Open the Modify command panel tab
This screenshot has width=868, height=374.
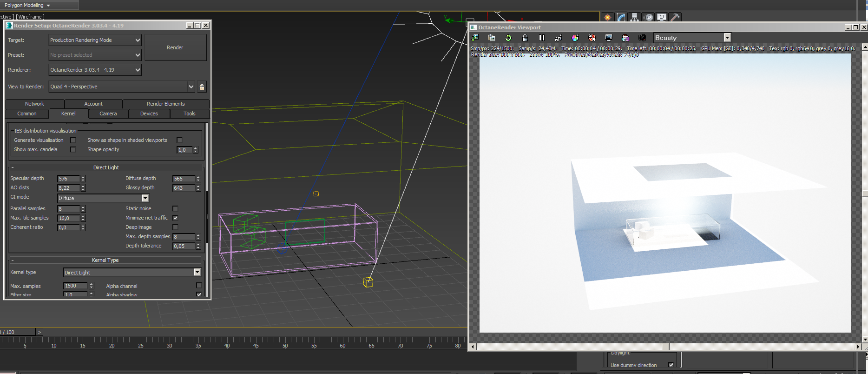pos(621,17)
